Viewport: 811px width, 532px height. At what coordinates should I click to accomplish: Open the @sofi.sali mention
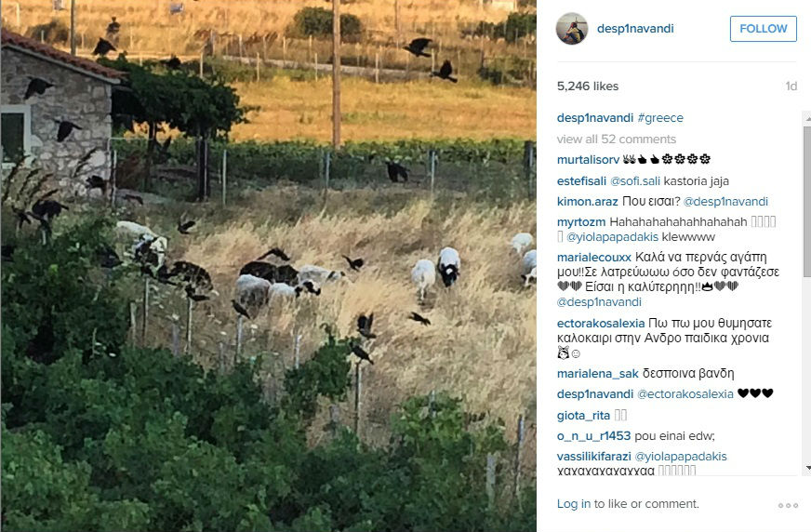[x=635, y=181]
